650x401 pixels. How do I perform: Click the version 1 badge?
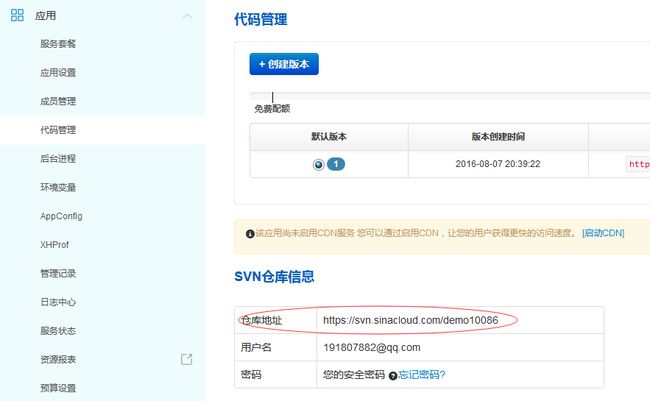(336, 164)
